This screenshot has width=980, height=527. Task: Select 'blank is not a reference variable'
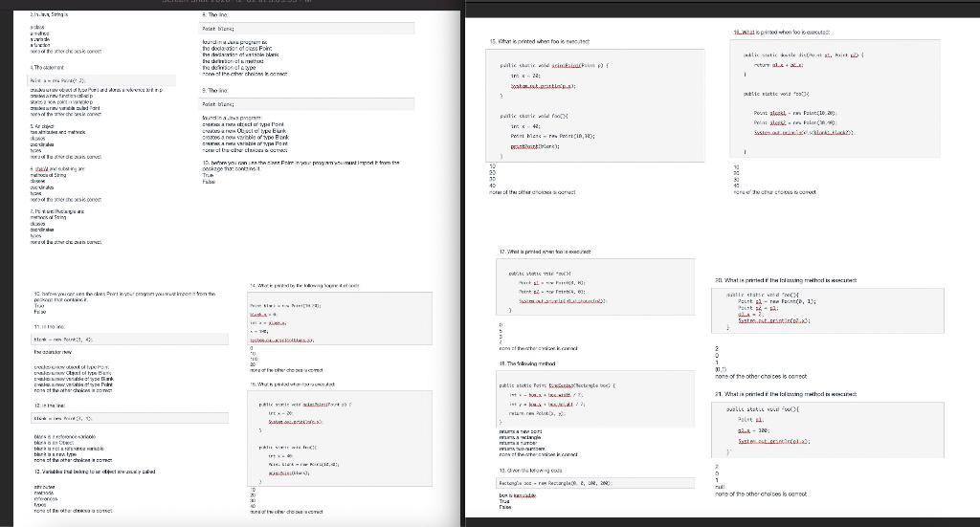click(68, 449)
